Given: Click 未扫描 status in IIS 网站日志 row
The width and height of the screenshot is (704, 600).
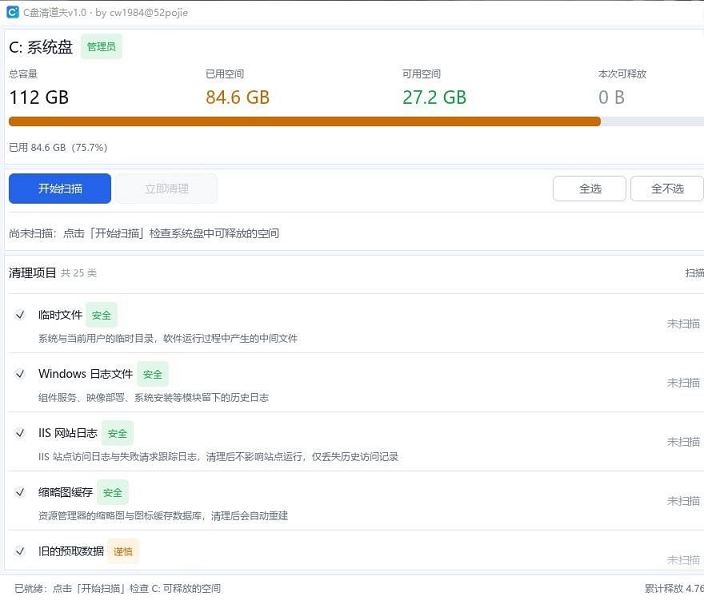Looking at the screenshot, I should 683,442.
